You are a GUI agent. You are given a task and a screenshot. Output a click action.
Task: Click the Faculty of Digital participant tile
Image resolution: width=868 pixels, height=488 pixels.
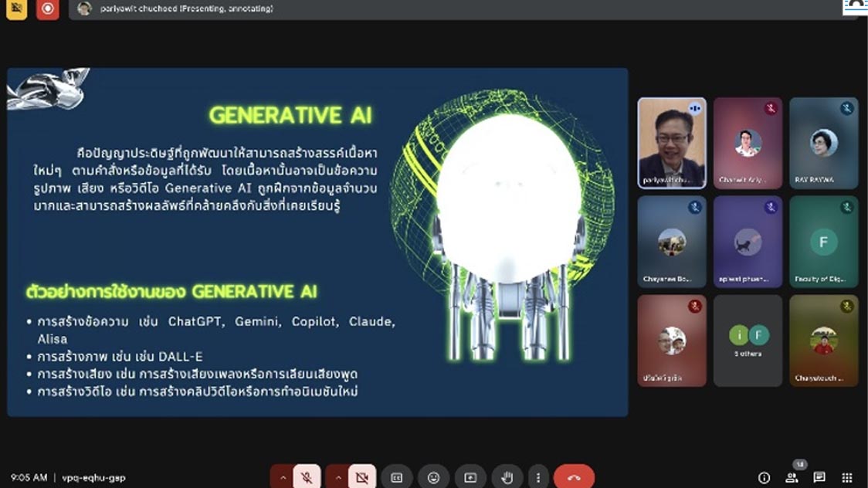(x=823, y=242)
